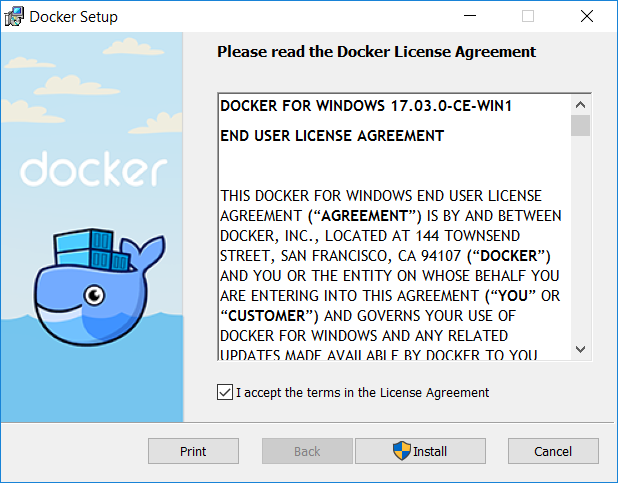618x483 pixels.
Task: Click the greyed-out maximize window button
Action: point(528,17)
